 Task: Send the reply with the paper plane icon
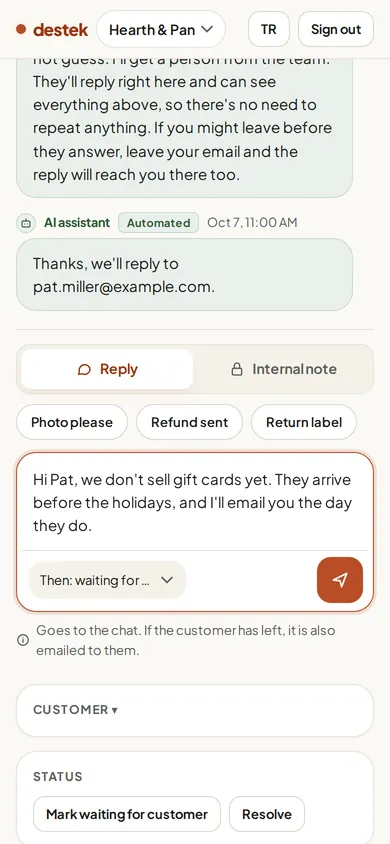point(339,580)
